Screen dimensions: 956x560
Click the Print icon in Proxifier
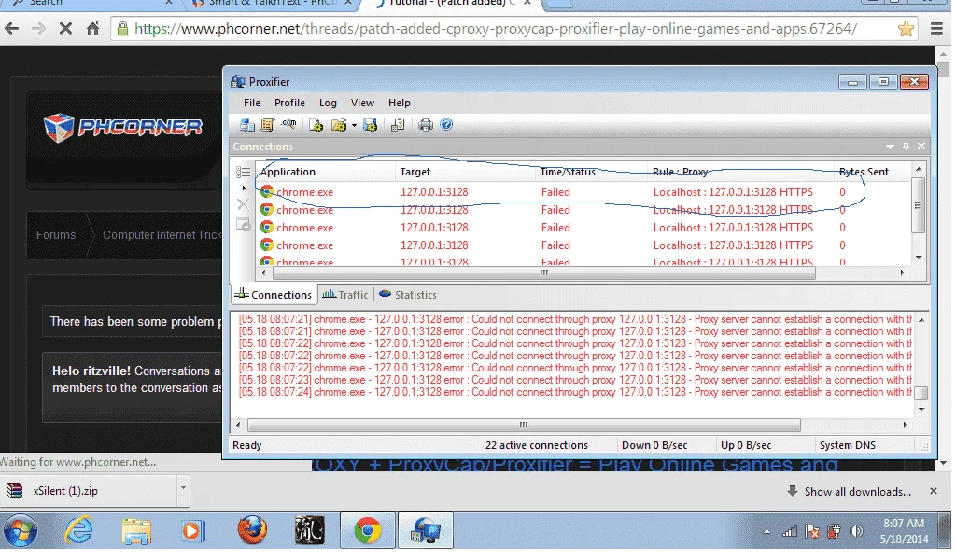[x=426, y=125]
